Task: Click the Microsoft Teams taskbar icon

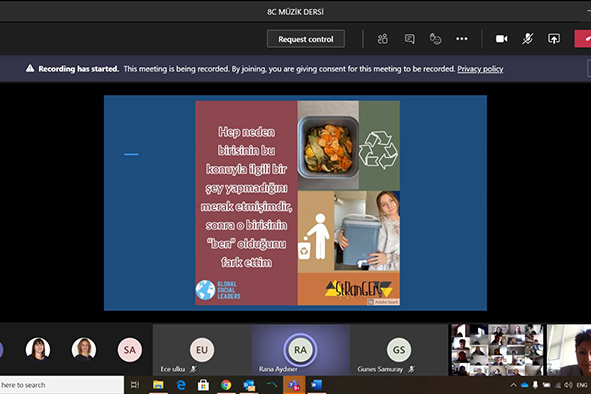Action: 294,385
